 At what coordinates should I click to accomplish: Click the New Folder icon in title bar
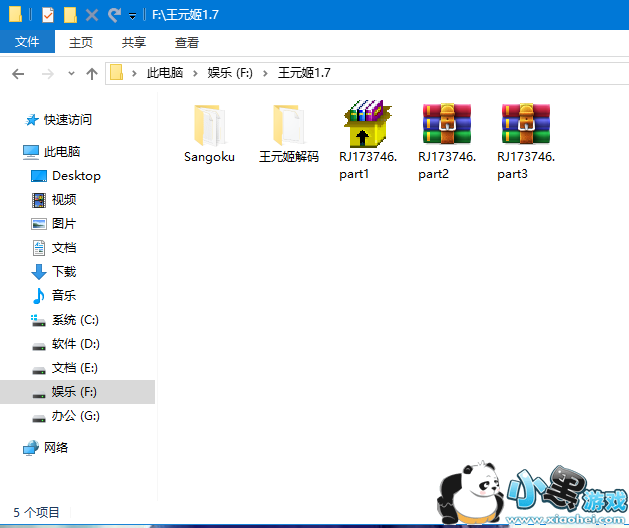click(70, 15)
